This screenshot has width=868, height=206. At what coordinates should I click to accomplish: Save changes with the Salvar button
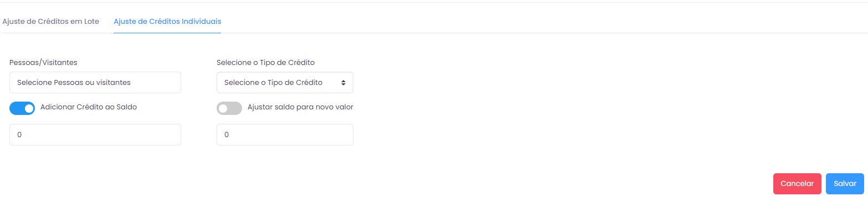[x=845, y=184]
